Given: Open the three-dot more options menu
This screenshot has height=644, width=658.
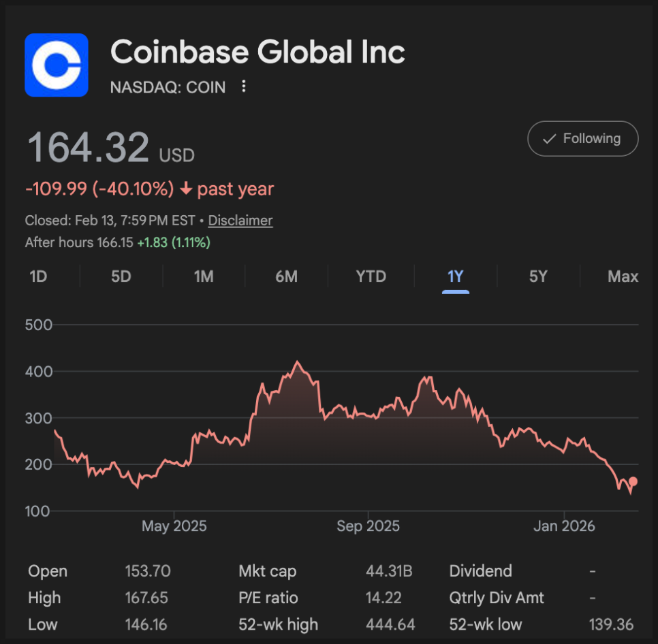Looking at the screenshot, I should tap(244, 86).
